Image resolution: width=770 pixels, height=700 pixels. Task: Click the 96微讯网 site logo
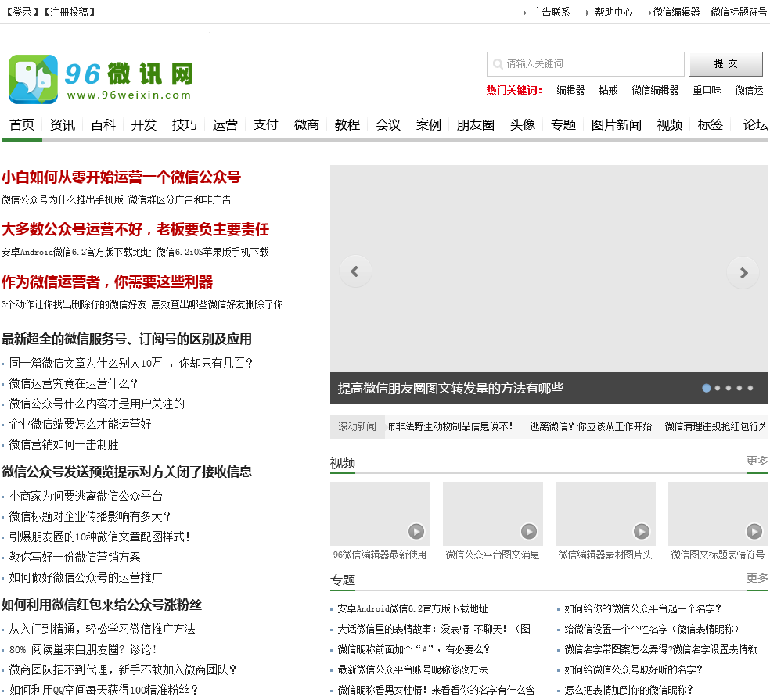click(101, 78)
